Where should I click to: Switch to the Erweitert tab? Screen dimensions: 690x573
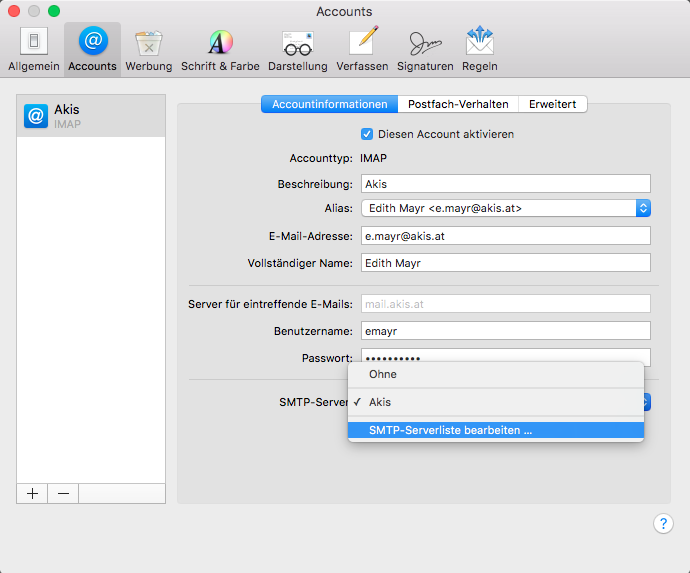point(553,104)
